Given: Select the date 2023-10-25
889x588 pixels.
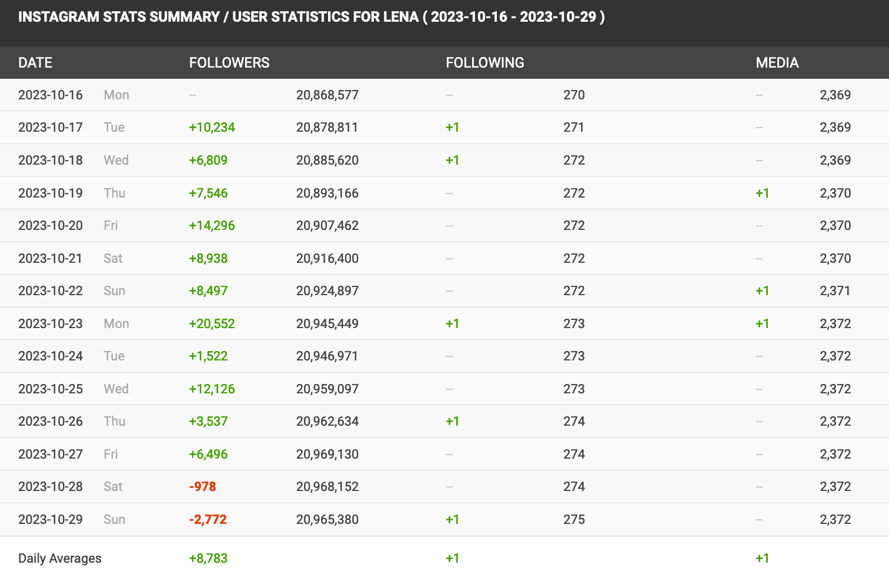Looking at the screenshot, I should pos(51,389).
